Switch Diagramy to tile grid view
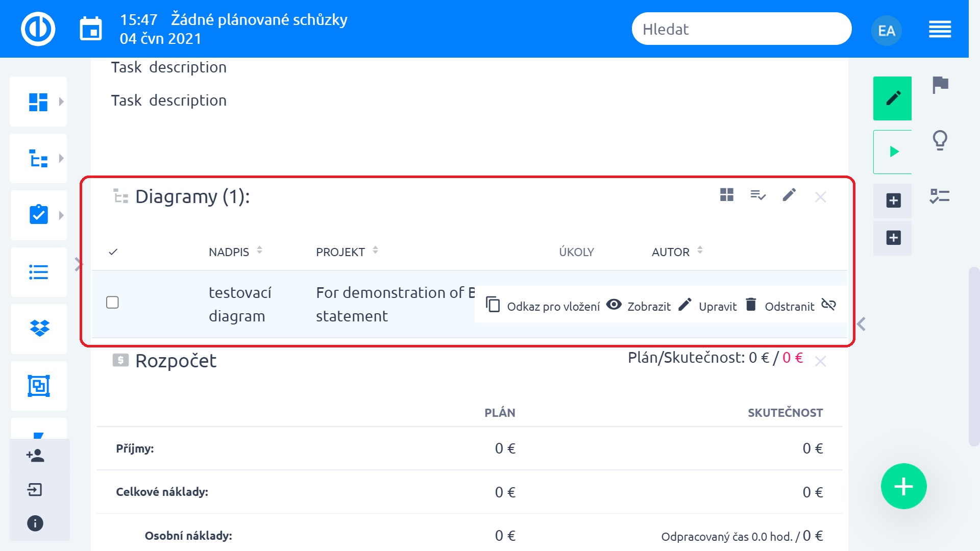This screenshot has width=980, height=551. tap(727, 195)
